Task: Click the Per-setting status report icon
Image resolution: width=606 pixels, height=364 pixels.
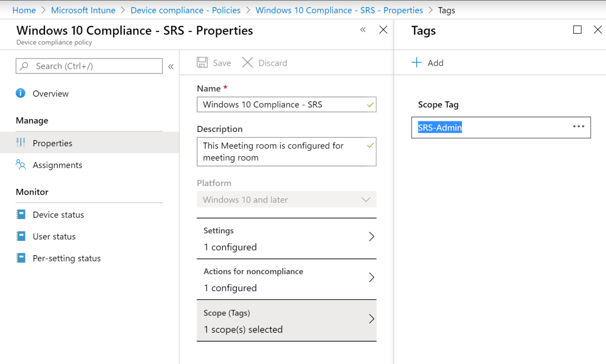Action: (x=21, y=259)
